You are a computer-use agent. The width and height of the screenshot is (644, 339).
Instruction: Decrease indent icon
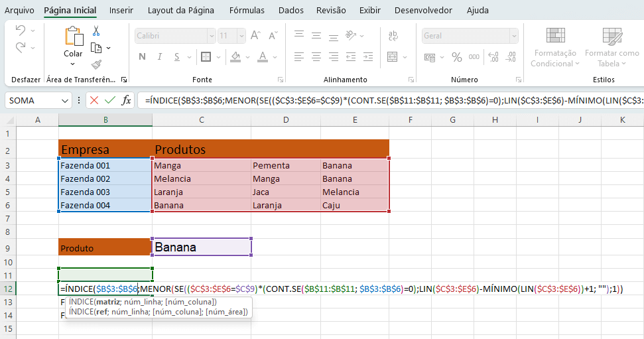click(351, 56)
